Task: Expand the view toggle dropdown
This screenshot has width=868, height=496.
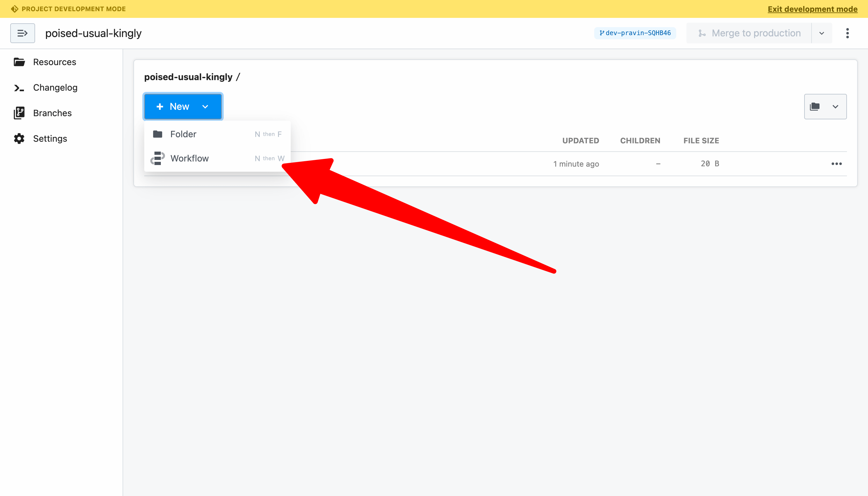Action: [x=835, y=107]
